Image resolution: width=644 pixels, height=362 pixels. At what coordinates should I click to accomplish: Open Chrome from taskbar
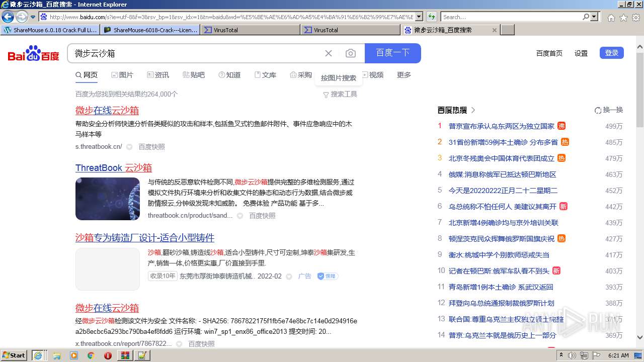[x=91, y=355]
